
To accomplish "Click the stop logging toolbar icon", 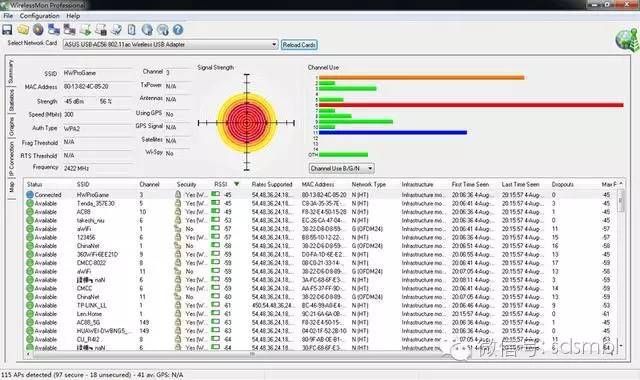I will (x=101, y=30).
